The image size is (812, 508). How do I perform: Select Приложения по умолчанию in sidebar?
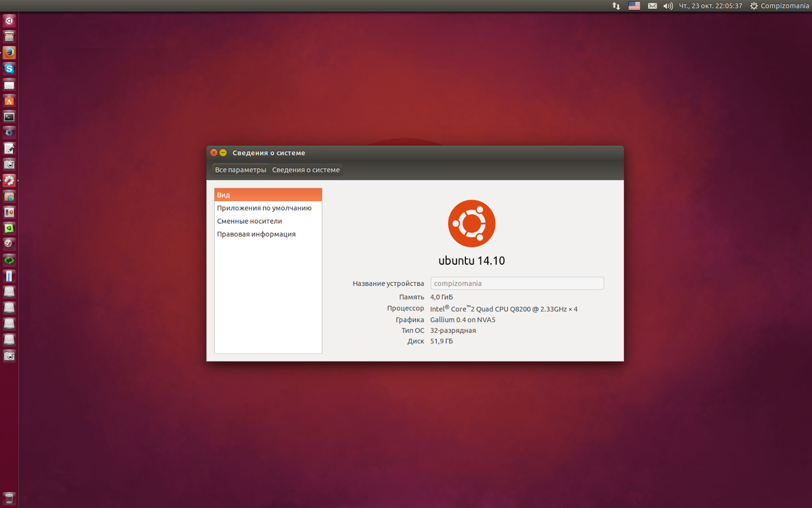(268, 208)
